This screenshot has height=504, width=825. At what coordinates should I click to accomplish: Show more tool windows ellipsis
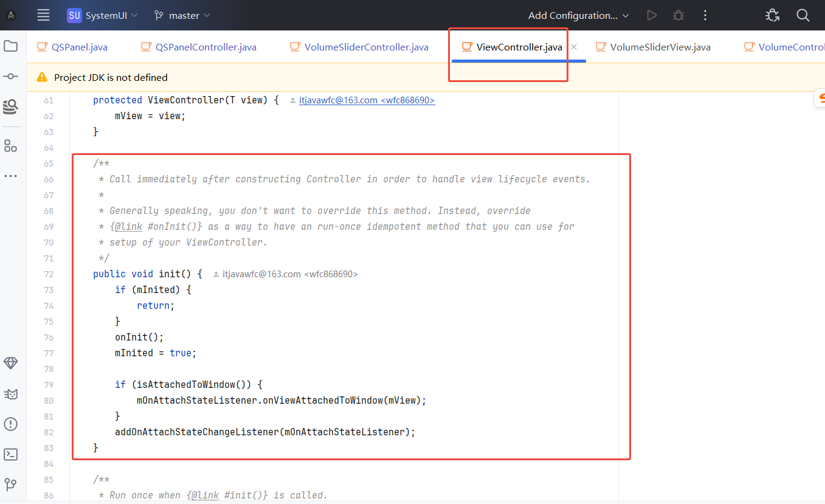point(10,176)
